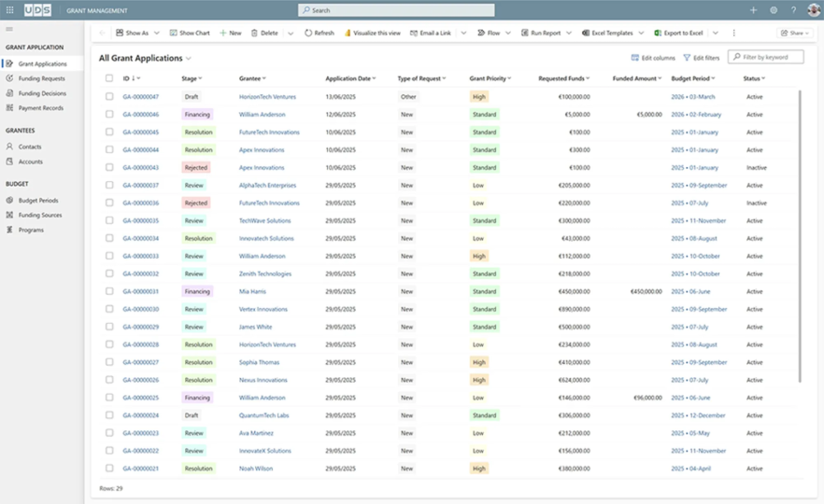Check the row GA-00000031 checkbox
The height and width of the screenshot is (504, 824).
[x=108, y=291]
